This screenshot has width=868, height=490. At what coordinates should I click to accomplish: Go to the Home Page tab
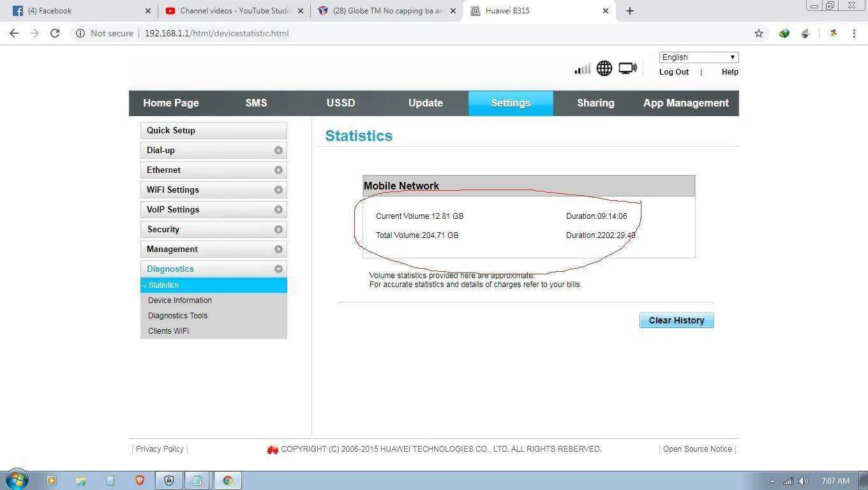point(171,103)
